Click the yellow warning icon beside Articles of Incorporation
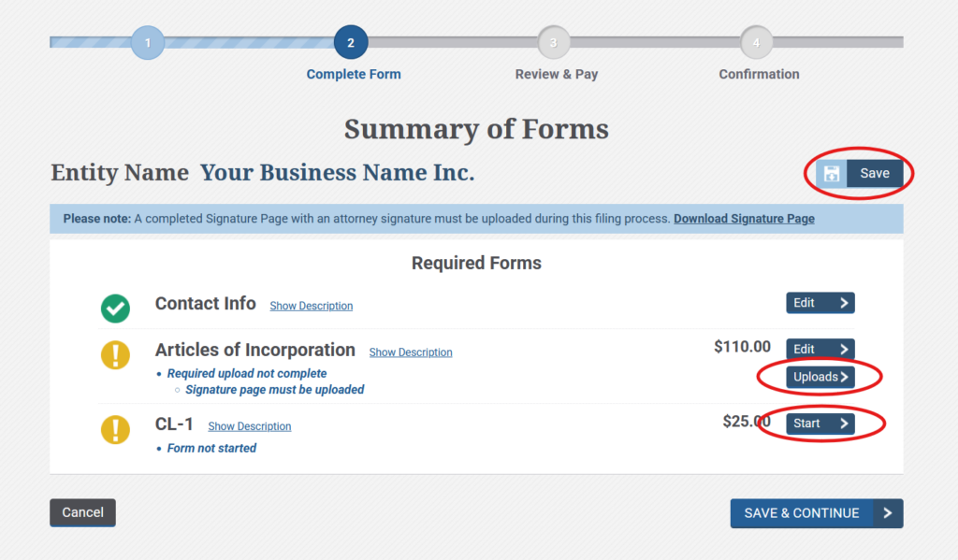The width and height of the screenshot is (958, 560). pyautogui.click(x=115, y=355)
